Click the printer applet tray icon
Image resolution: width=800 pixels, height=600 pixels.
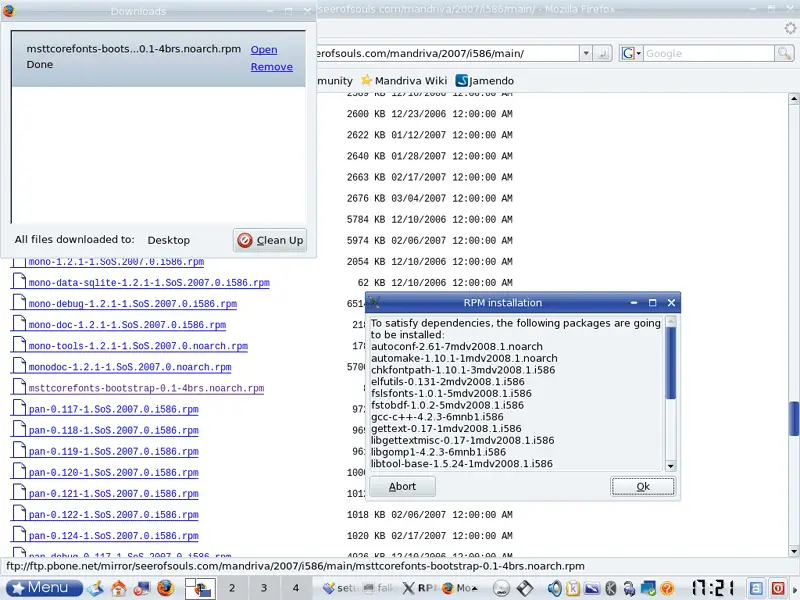coord(629,589)
